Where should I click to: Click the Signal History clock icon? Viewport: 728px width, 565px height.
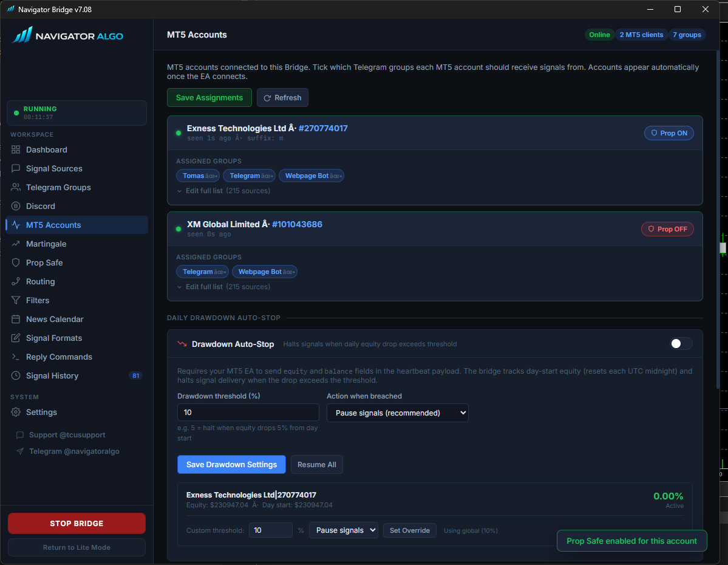(16, 375)
